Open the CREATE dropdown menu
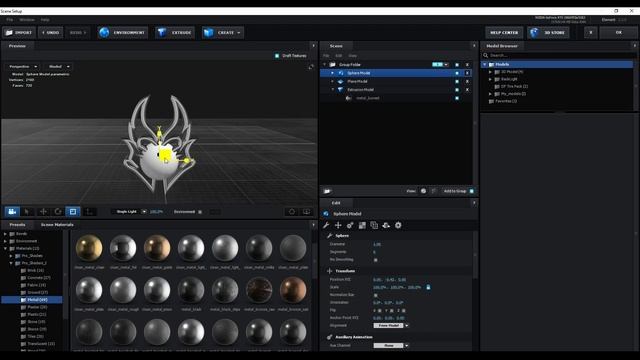 coord(223,33)
